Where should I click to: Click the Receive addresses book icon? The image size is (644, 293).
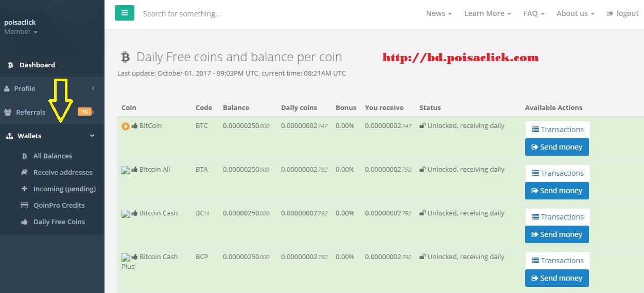click(24, 173)
